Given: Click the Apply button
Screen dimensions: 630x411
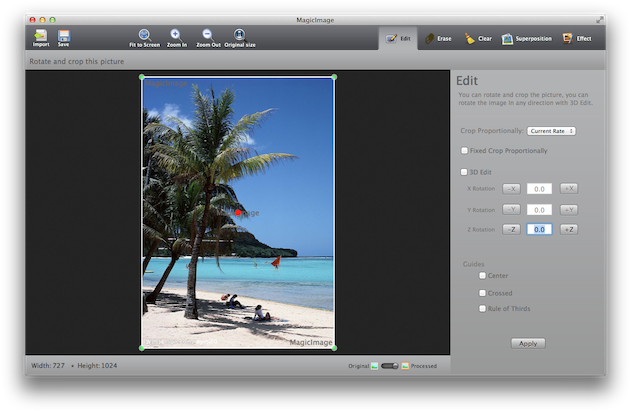Looking at the screenshot, I should click(527, 343).
